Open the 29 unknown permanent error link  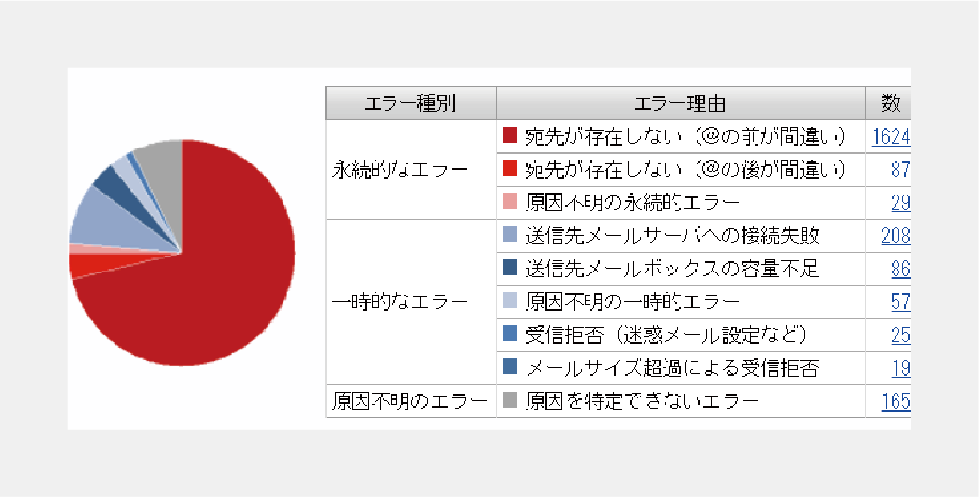pos(900,203)
